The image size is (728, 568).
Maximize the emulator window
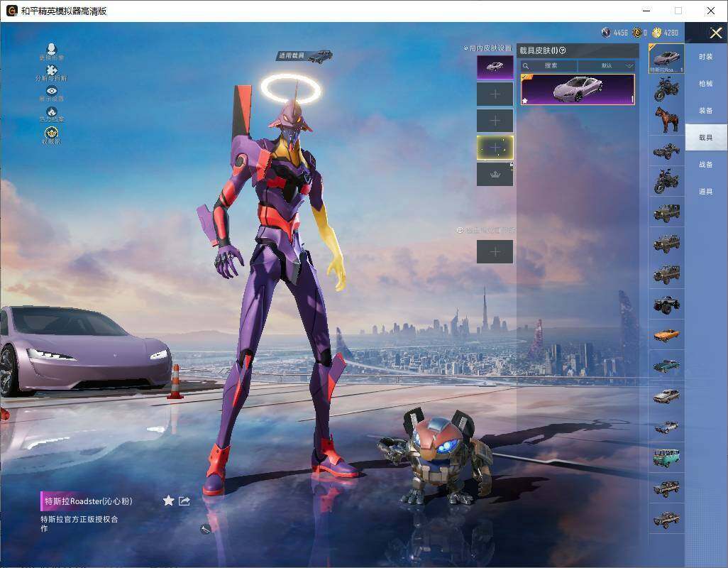(x=678, y=11)
